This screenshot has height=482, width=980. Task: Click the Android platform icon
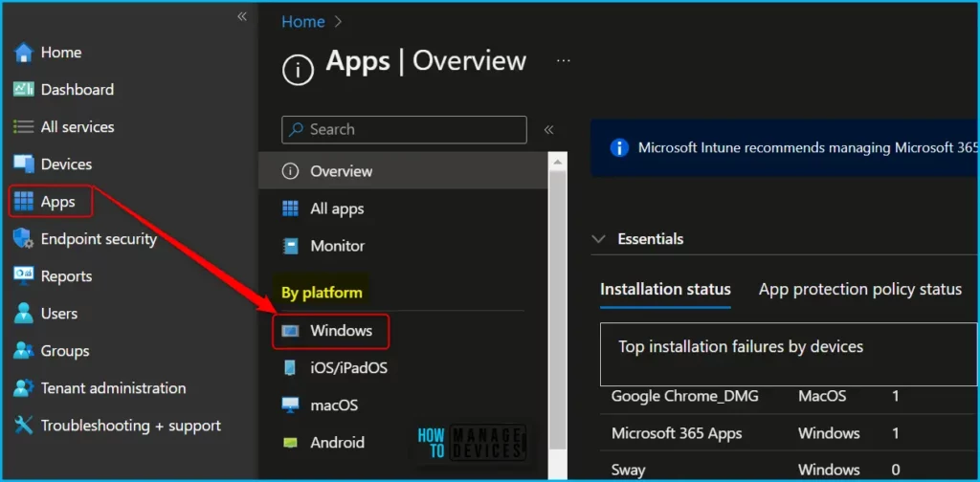(x=290, y=443)
